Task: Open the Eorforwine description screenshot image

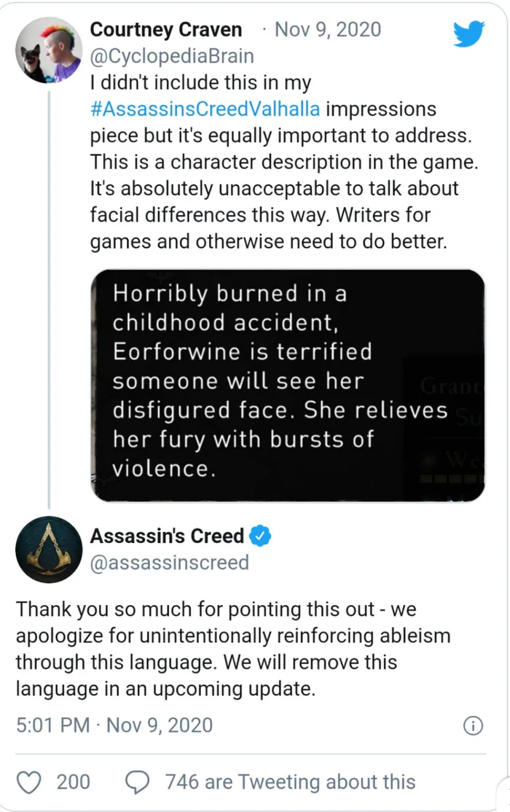Action: pos(288,386)
